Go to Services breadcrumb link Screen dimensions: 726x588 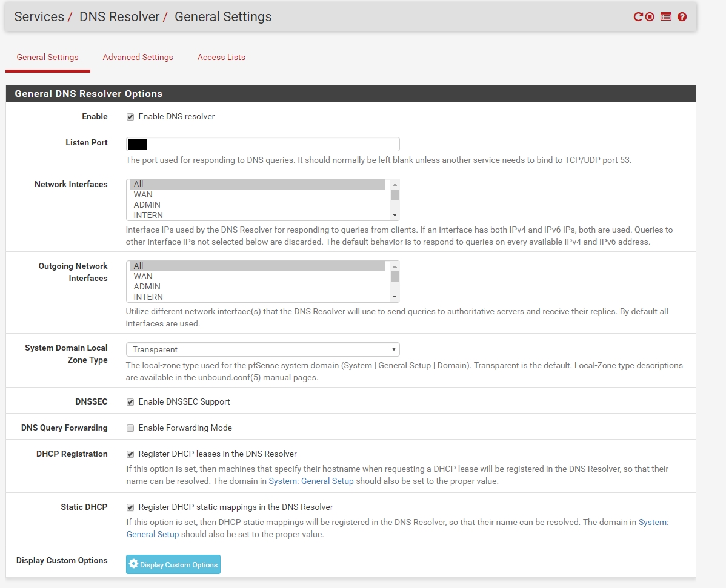tap(39, 17)
